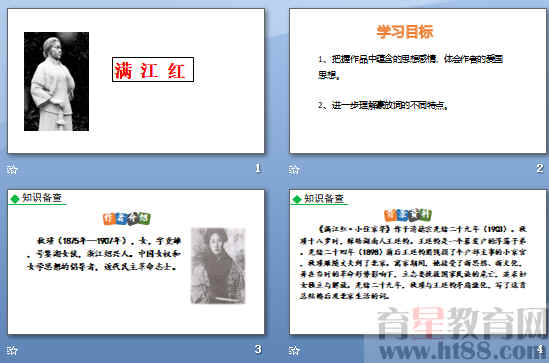Viewport: 549px width, 363px height.
Task: Click the colorful block badge on slide 4
Action: pyautogui.click(x=408, y=215)
